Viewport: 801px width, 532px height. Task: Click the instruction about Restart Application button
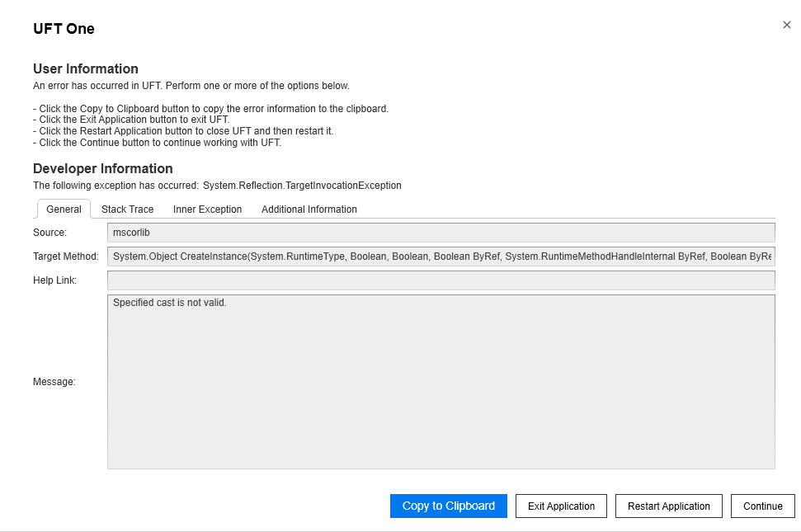click(x=183, y=131)
